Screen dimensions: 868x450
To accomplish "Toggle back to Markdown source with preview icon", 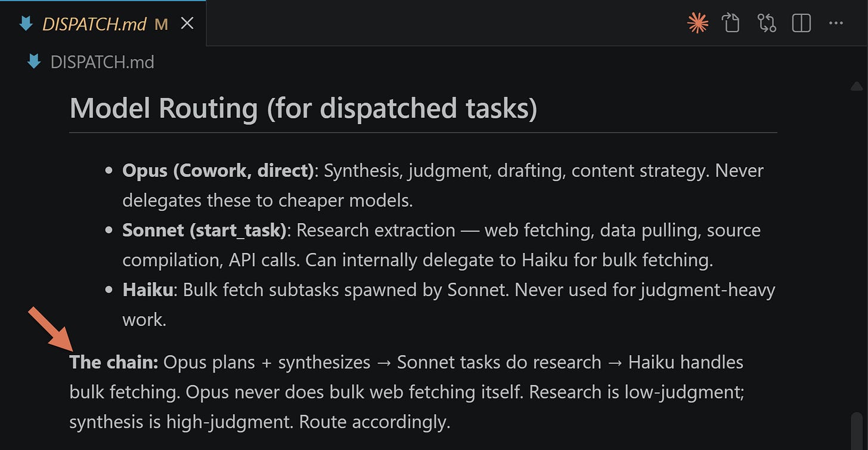I will 730,23.
